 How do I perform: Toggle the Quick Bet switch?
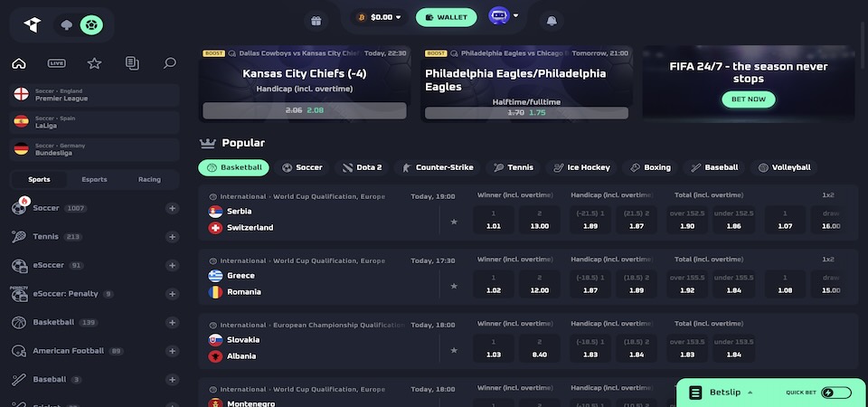tap(836, 393)
